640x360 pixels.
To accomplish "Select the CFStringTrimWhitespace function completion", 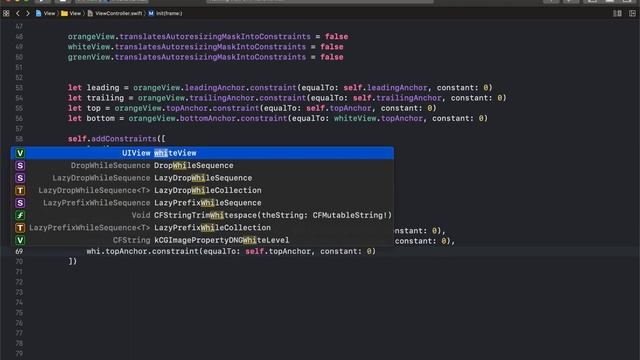I will [x=202, y=215].
